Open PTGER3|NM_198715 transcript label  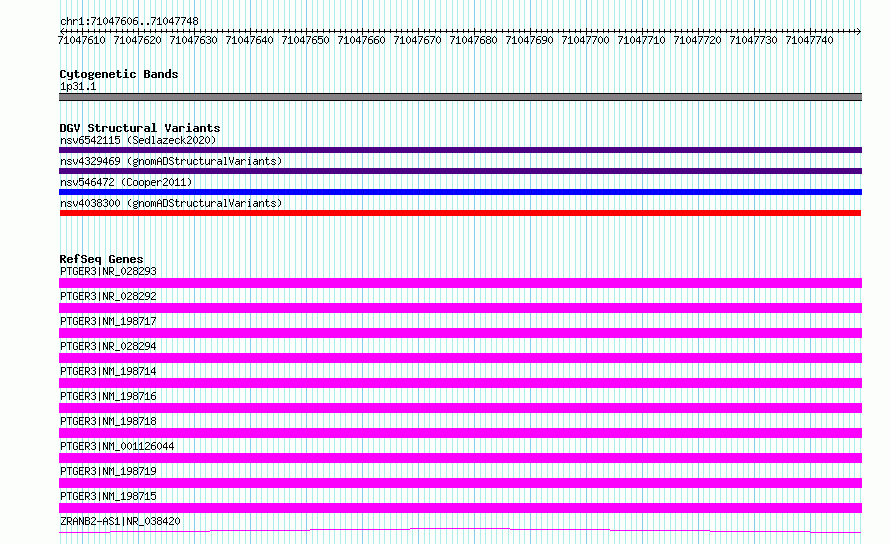108,496
